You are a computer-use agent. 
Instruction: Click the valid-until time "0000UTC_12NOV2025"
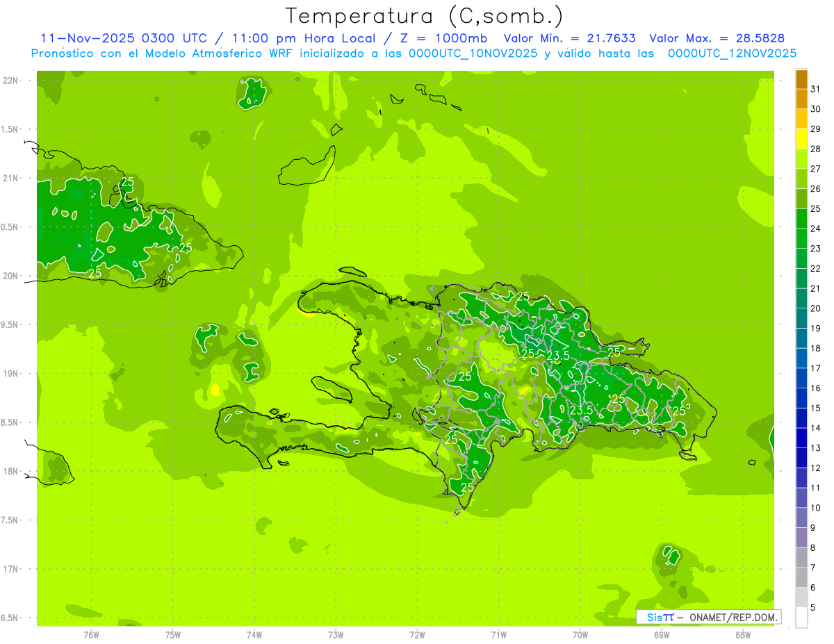(x=732, y=53)
